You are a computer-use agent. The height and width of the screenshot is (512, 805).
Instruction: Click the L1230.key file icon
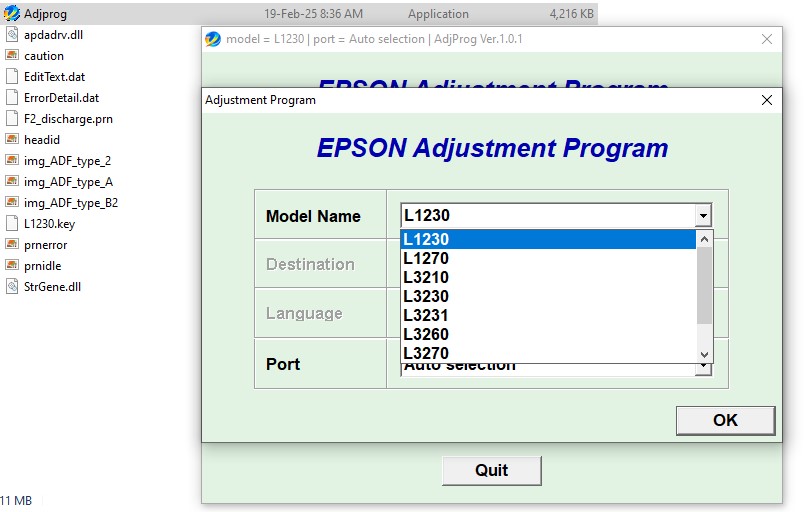click(x=12, y=223)
